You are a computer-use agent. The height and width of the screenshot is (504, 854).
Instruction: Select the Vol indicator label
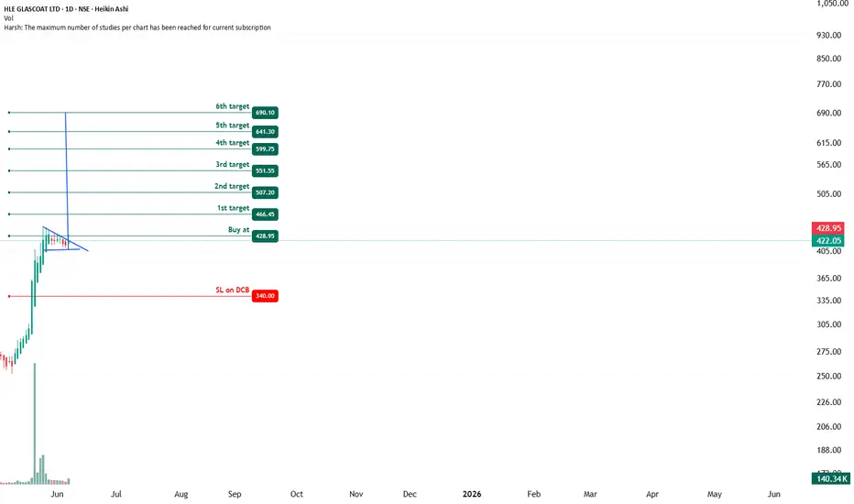point(8,18)
